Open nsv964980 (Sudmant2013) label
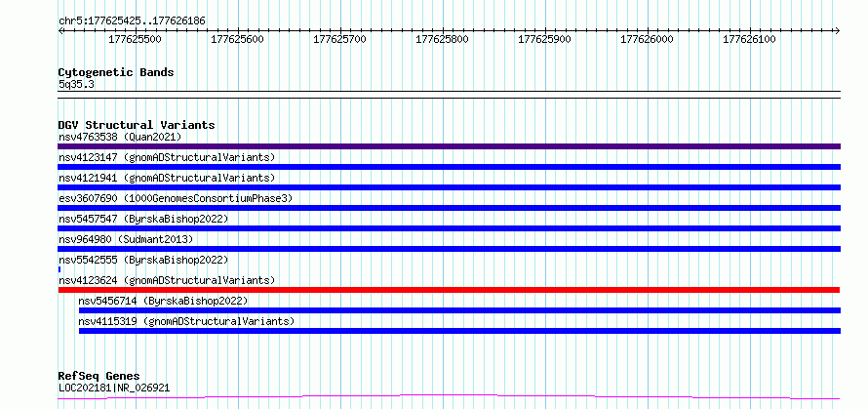The width and height of the screenshot is (868, 409). 126,239
